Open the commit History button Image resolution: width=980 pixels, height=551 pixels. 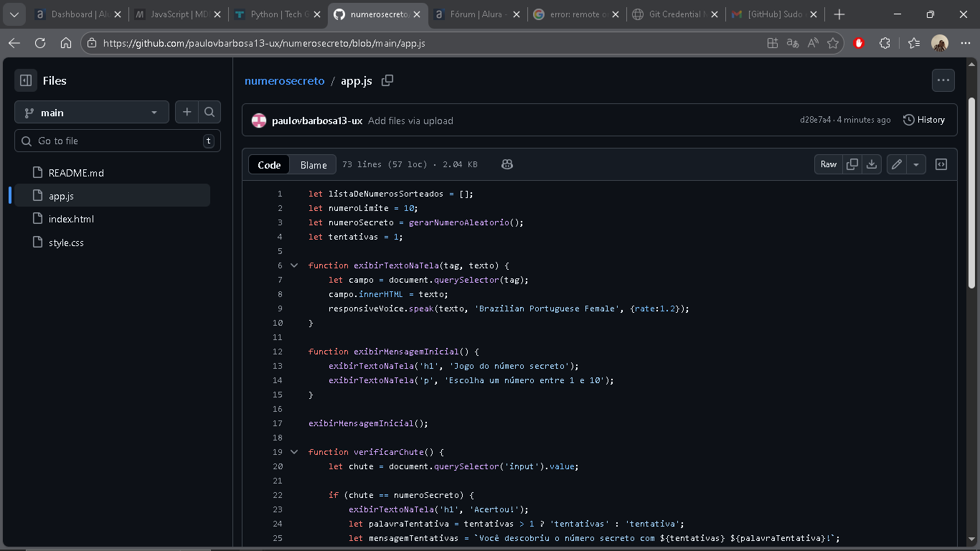924,120
